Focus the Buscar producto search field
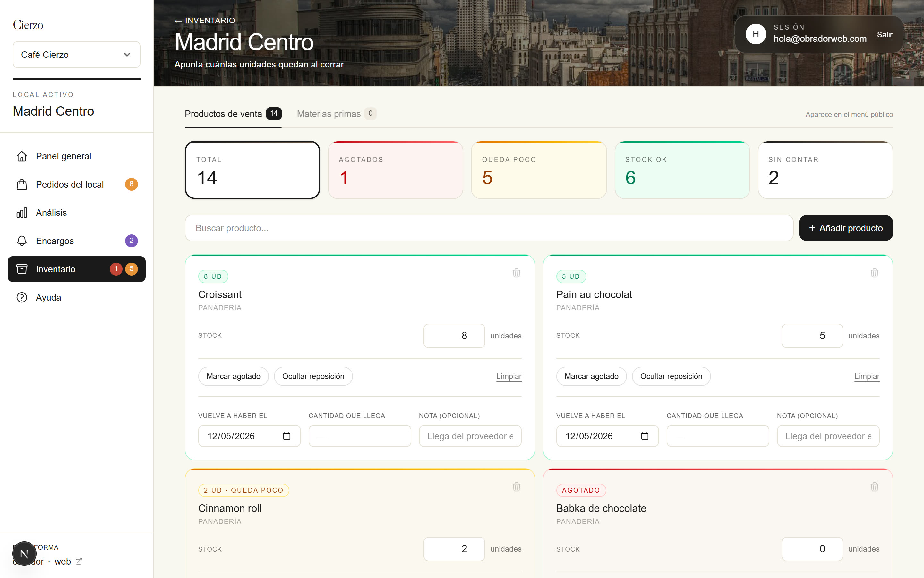 [489, 228]
